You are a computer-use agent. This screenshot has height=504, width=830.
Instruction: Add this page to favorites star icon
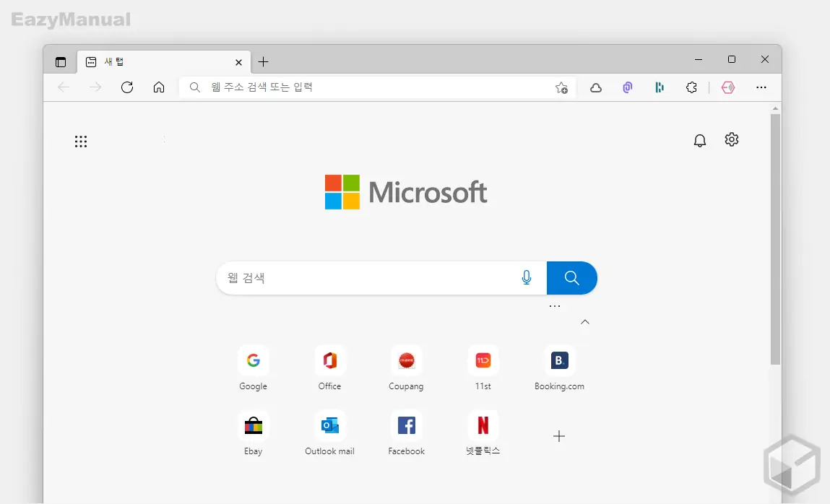[x=561, y=88]
